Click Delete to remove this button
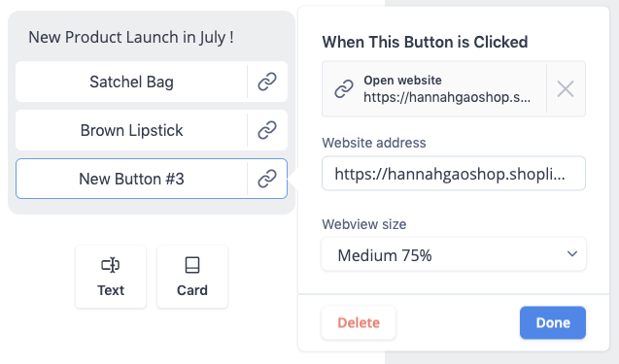Viewport: 619px width, 364px height. [x=359, y=322]
